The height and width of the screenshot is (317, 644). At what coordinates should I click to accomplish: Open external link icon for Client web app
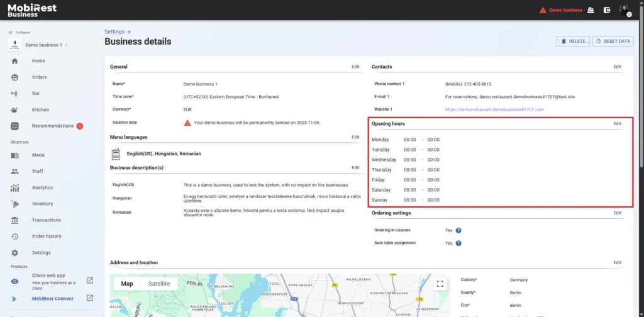point(90,281)
